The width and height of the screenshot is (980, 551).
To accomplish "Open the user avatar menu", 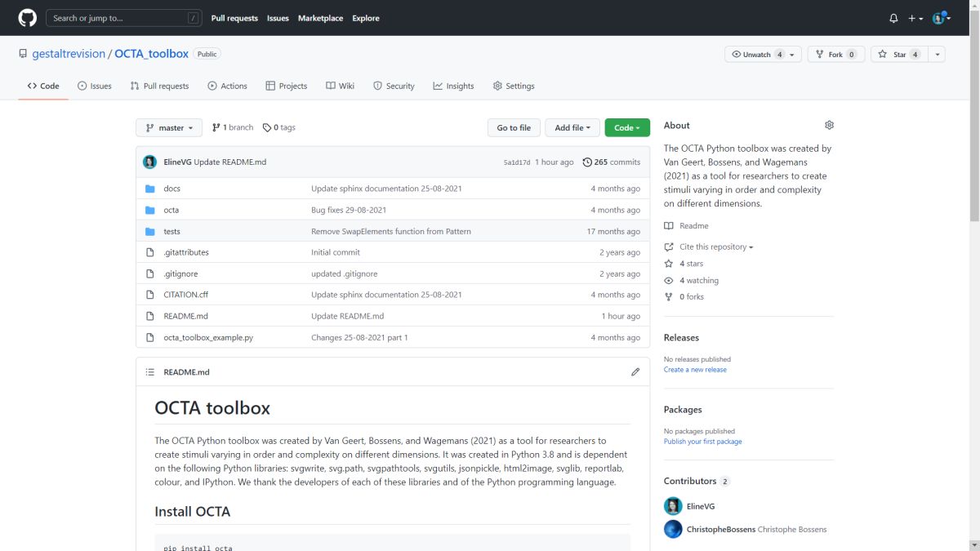I will pos(942,18).
